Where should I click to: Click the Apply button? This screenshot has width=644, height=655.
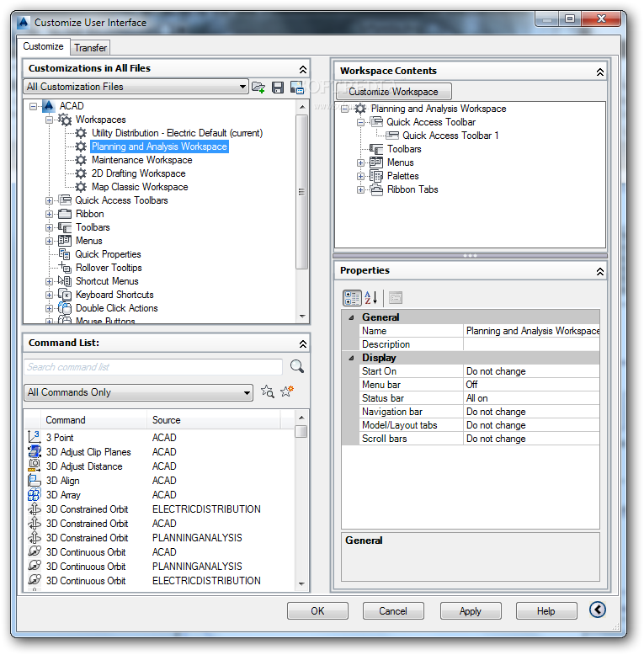pyautogui.click(x=471, y=610)
